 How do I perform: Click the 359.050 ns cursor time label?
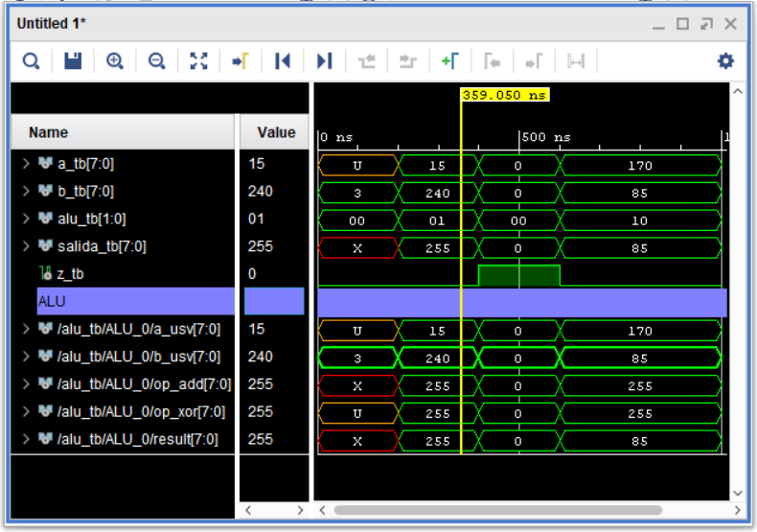(x=505, y=95)
